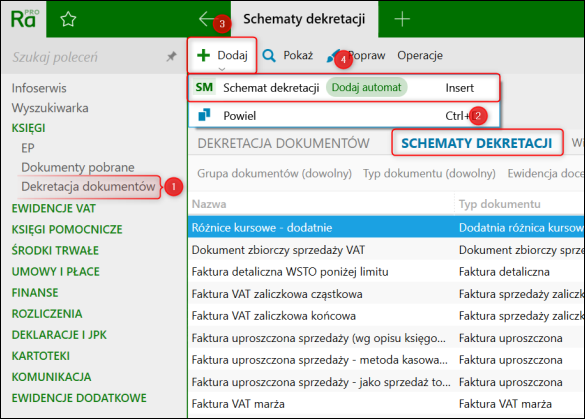Viewport: 585px width, 419px height.
Task: Pin the command search panel
Action: [x=171, y=57]
